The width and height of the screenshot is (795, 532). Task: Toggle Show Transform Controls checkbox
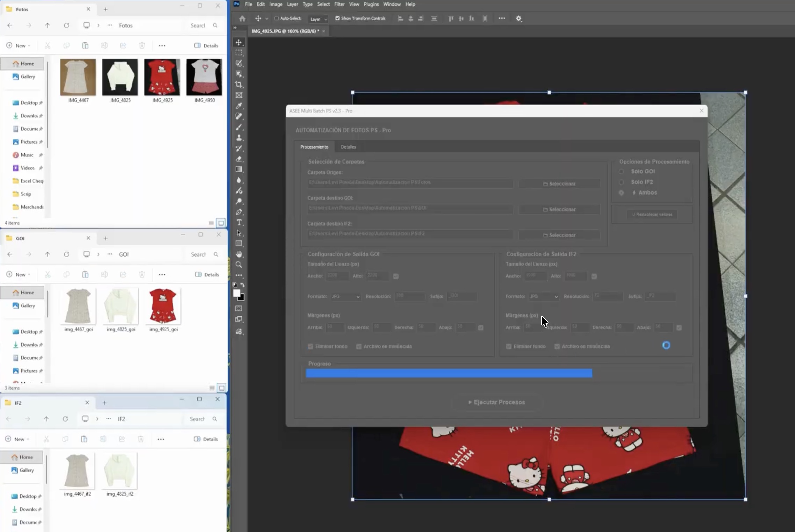(x=337, y=18)
